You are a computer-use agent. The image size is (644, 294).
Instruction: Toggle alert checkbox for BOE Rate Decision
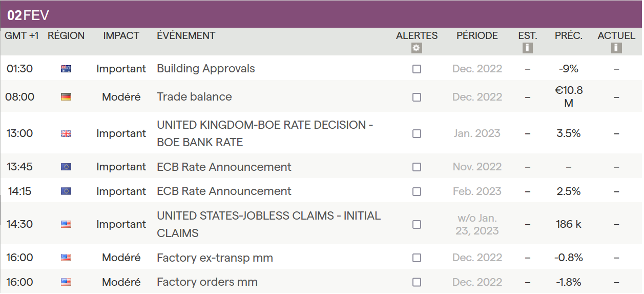pos(417,133)
